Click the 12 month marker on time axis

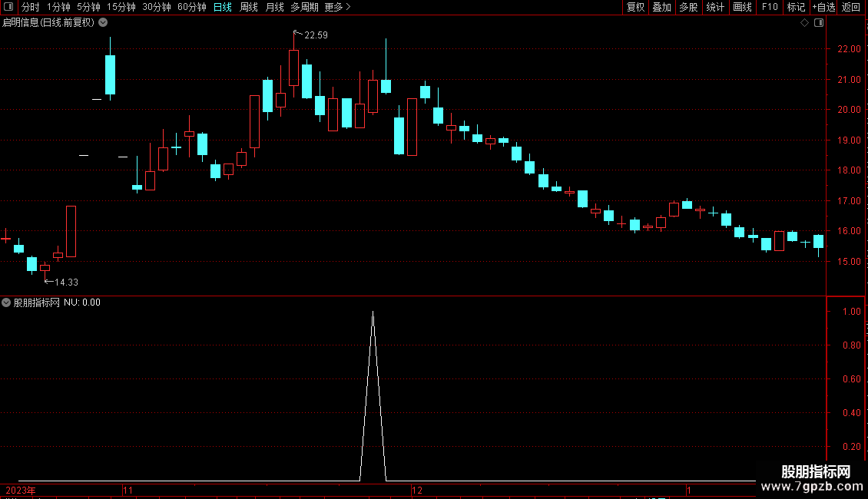point(417,490)
